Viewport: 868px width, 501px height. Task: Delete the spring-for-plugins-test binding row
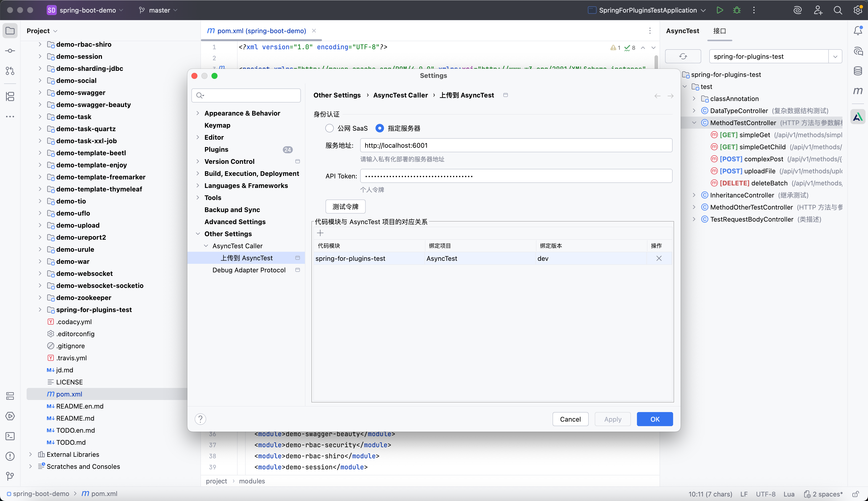point(659,258)
